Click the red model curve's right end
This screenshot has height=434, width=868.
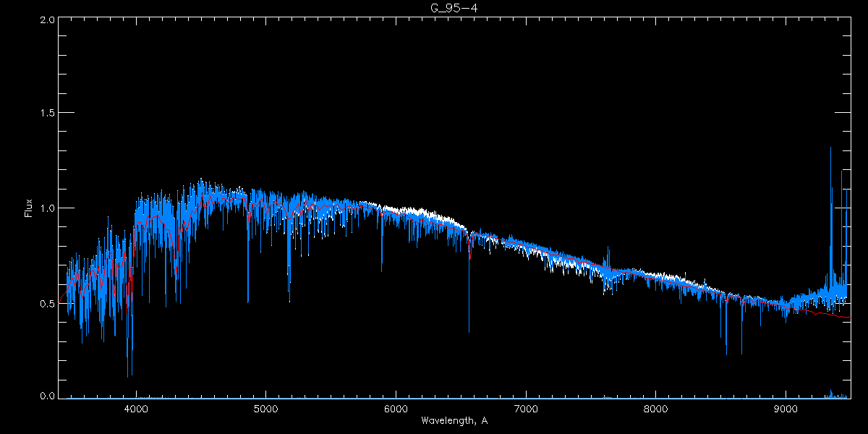[849, 318]
